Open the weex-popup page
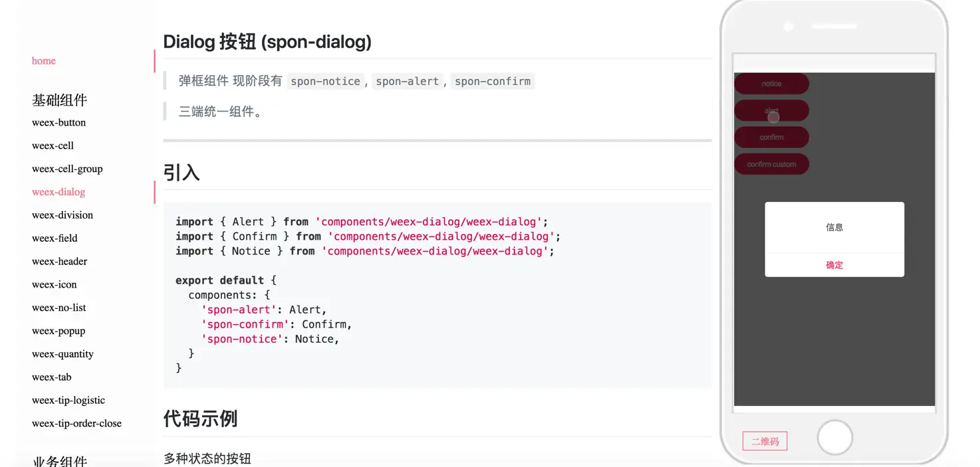The width and height of the screenshot is (980, 467). pyautogui.click(x=59, y=331)
